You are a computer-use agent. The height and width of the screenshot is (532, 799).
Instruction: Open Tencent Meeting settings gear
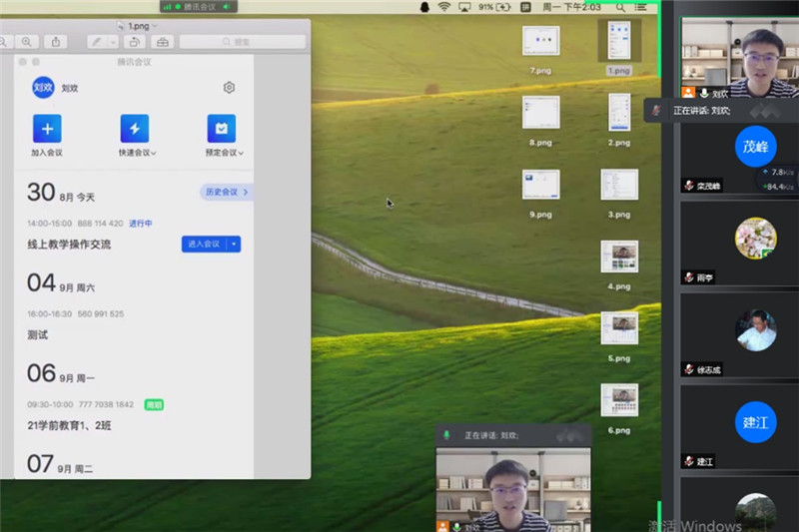pos(229,88)
